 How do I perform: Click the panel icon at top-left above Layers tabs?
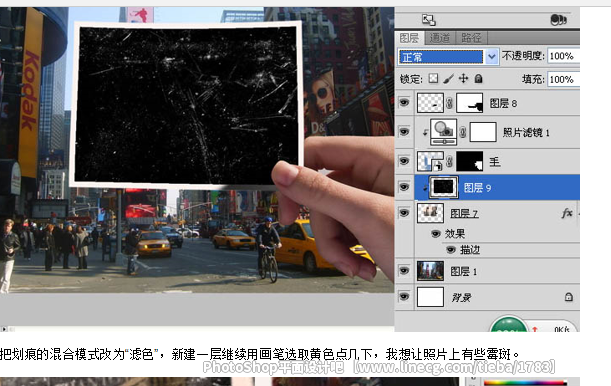click(429, 20)
